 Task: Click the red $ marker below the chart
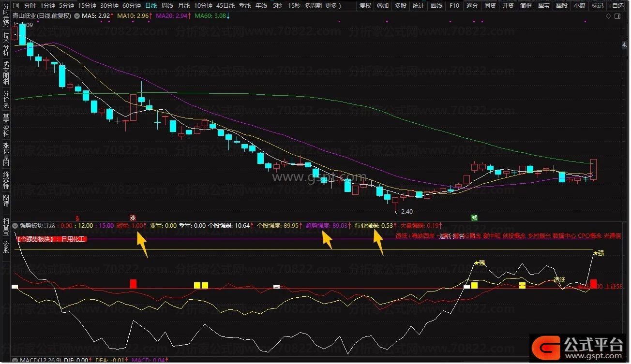(x=77, y=218)
